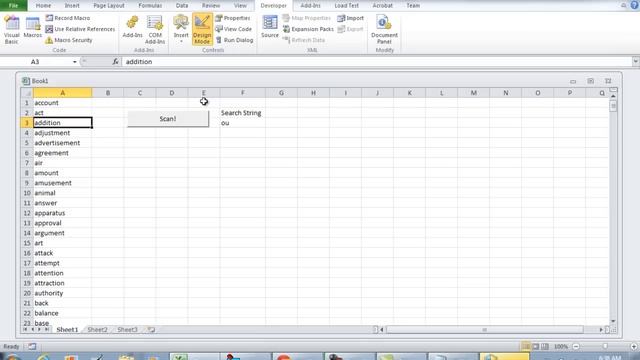Viewport: 640px width, 360px height.
Task: Switch to the View tab
Action: tap(240, 5)
